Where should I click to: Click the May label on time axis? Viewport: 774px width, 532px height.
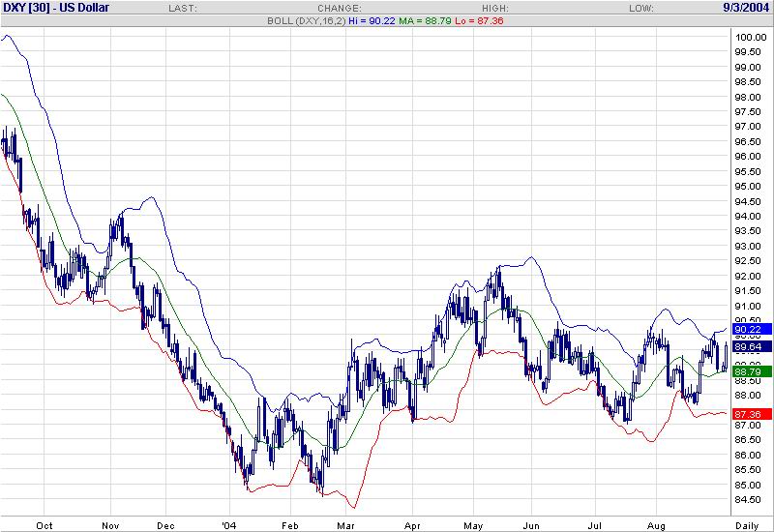[x=471, y=525]
